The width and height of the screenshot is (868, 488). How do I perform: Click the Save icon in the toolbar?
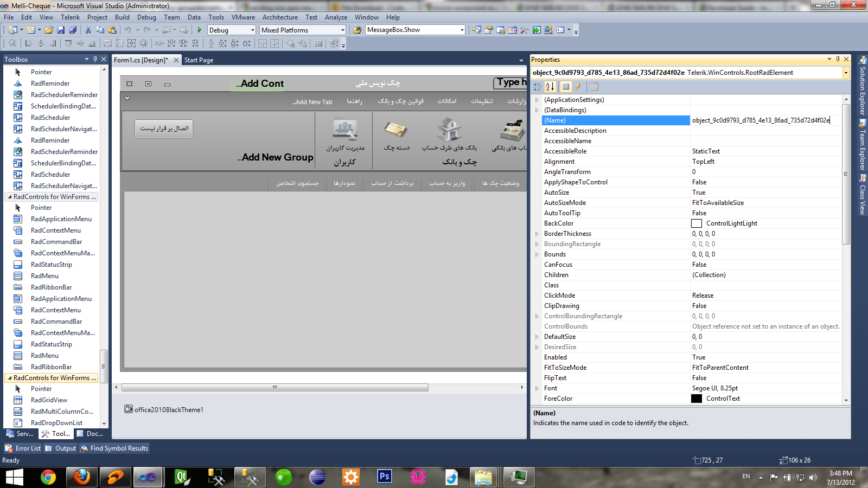point(61,30)
